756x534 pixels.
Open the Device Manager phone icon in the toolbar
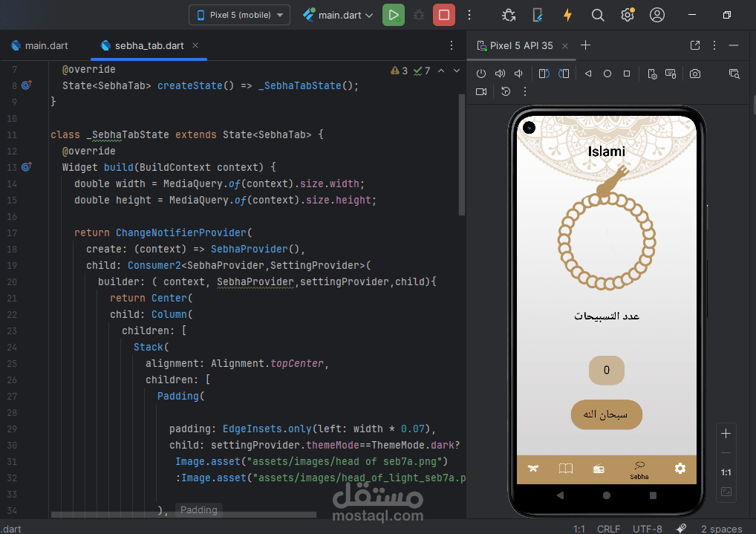pos(538,15)
